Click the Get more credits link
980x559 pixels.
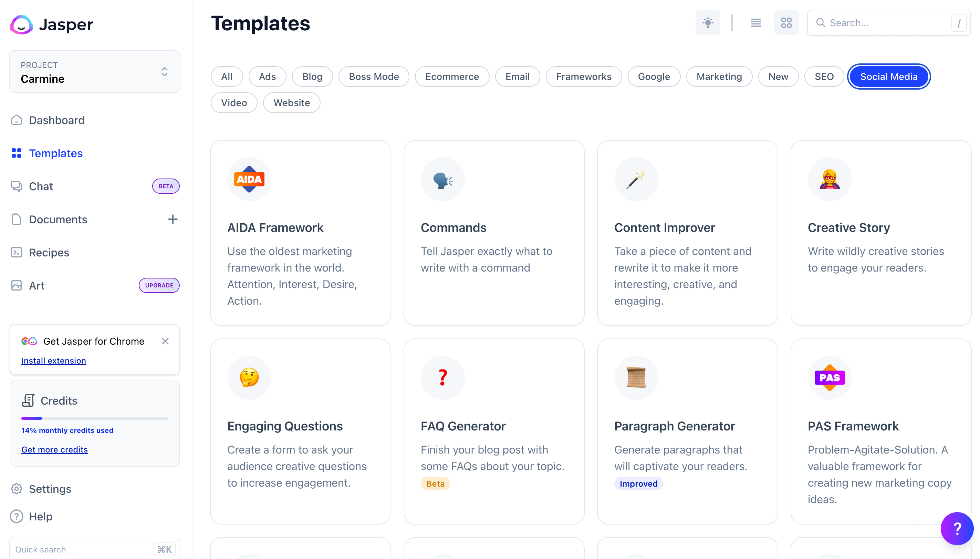[54, 450]
